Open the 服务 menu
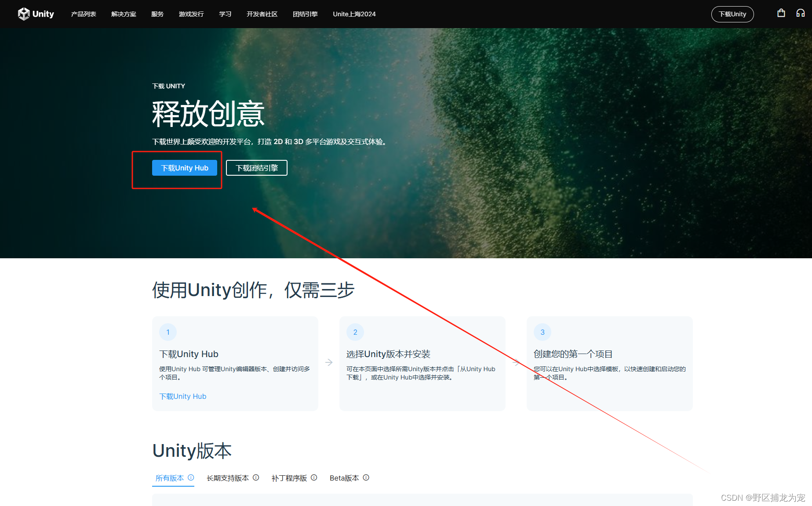This screenshot has width=812, height=506. (x=157, y=14)
